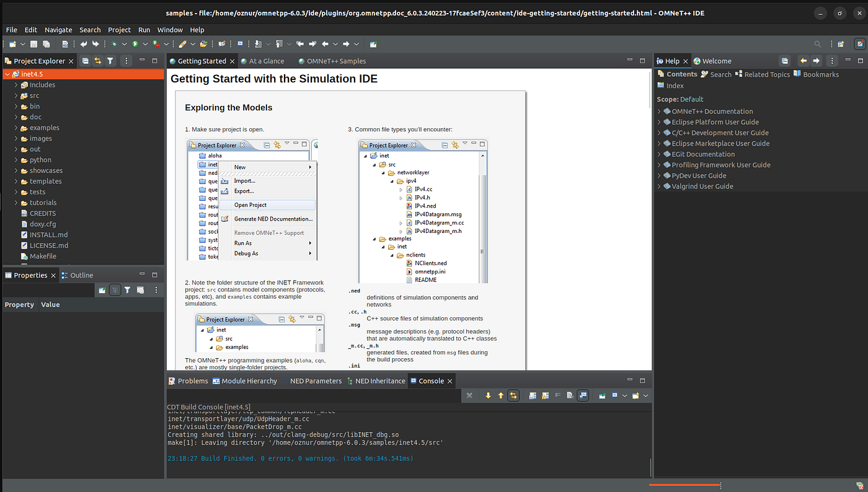The height and width of the screenshot is (492, 868).
Task: Open the Debug button dropdown arrow
Action: click(124, 44)
